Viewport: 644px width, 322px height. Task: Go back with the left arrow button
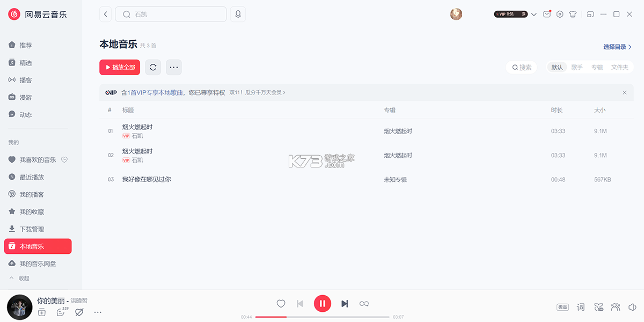pyautogui.click(x=106, y=14)
